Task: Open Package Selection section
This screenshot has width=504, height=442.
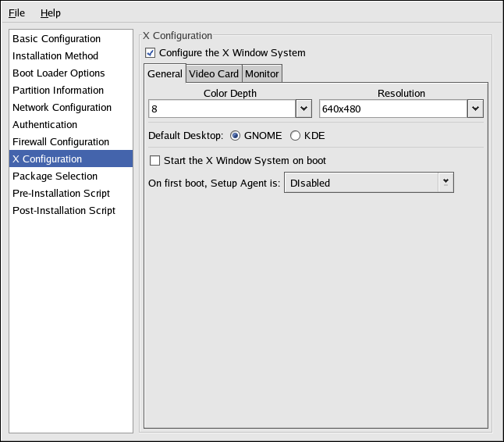Action: click(55, 176)
